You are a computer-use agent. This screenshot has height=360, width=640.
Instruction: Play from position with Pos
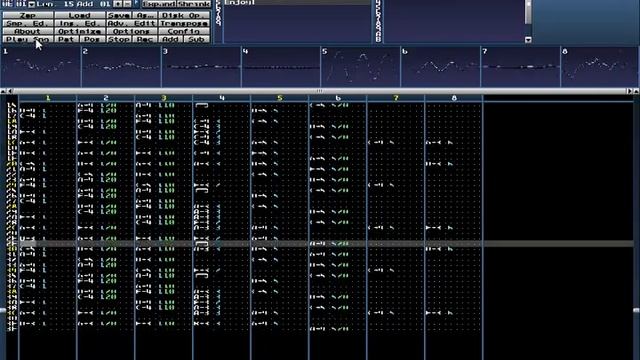click(x=93, y=40)
